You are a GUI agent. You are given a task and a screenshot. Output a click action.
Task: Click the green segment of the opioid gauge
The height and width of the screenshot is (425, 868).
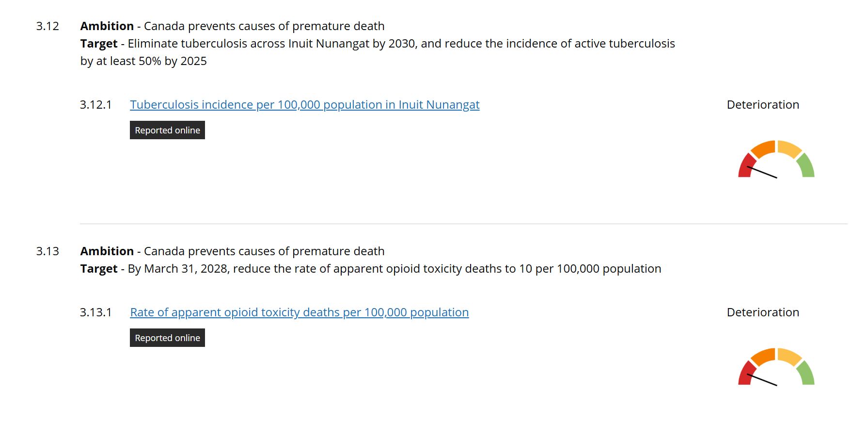(x=806, y=374)
